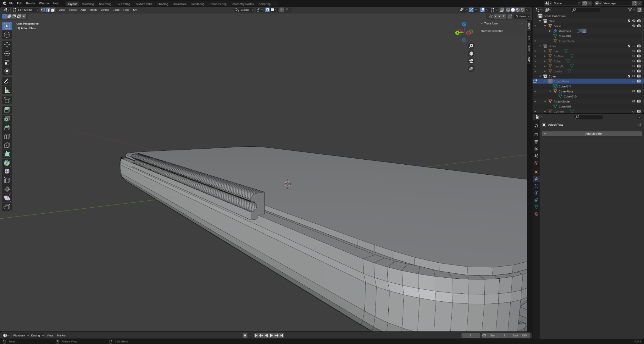Click the Add Modifier button

coord(591,134)
